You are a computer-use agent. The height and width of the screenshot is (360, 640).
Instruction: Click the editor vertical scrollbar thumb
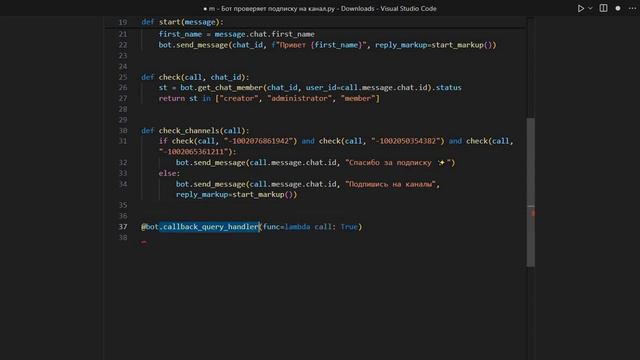(531, 192)
